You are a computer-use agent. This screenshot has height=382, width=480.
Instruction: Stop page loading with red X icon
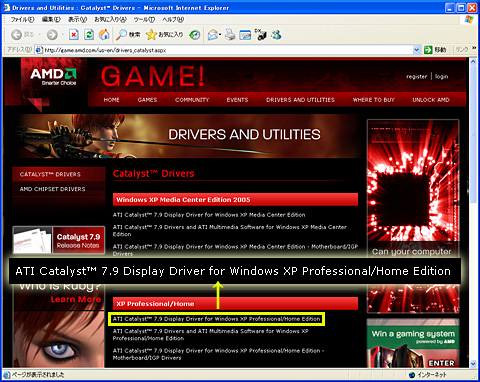pos(74,34)
